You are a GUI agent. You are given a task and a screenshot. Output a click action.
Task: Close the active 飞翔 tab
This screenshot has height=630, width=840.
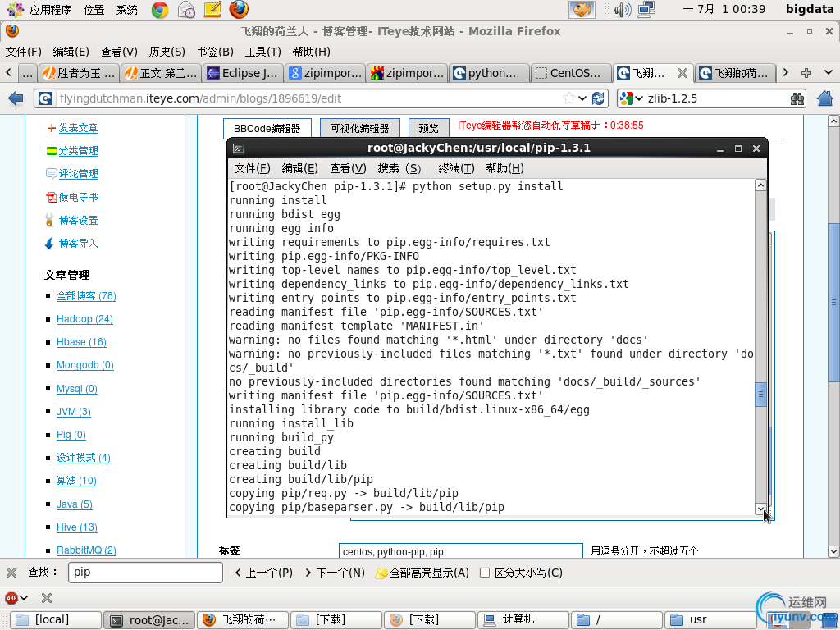pyautogui.click(x=682, y=73)
